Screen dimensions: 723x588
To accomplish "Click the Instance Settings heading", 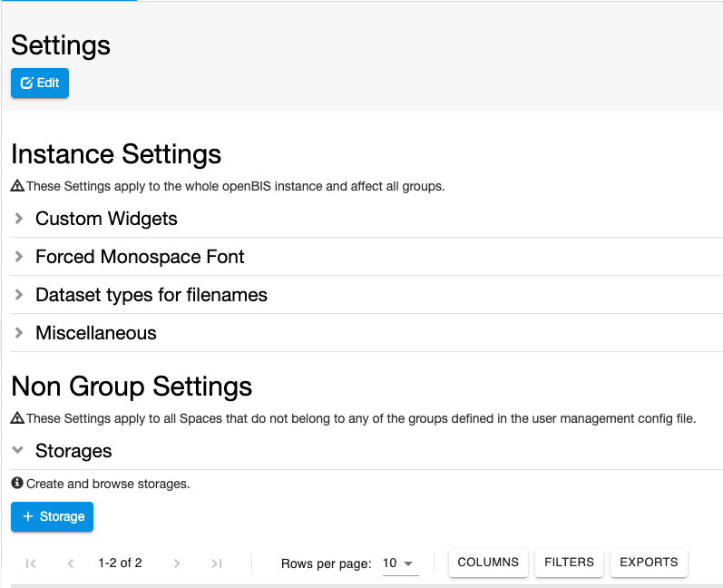I will pos(116,154).
